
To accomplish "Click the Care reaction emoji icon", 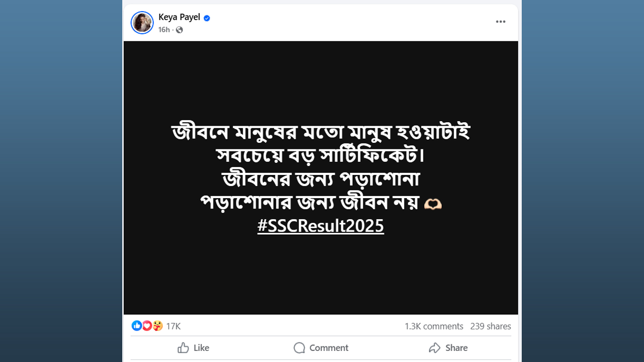I will 157,326.
